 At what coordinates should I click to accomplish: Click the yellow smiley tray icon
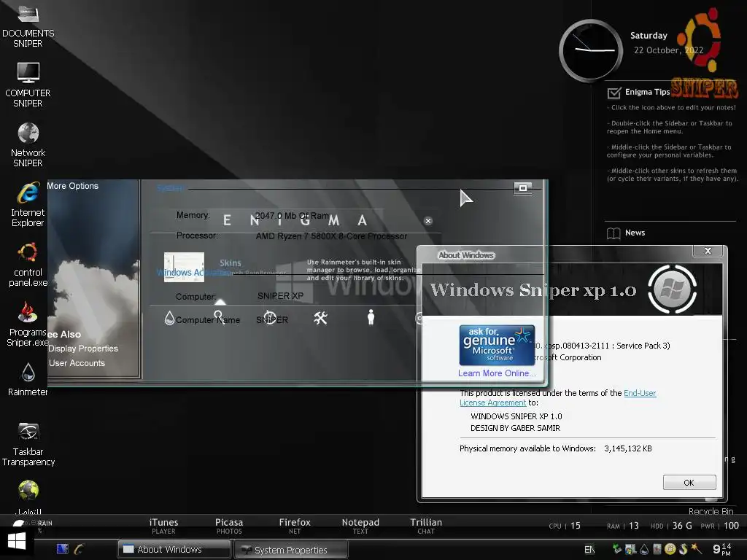[670, 549]
